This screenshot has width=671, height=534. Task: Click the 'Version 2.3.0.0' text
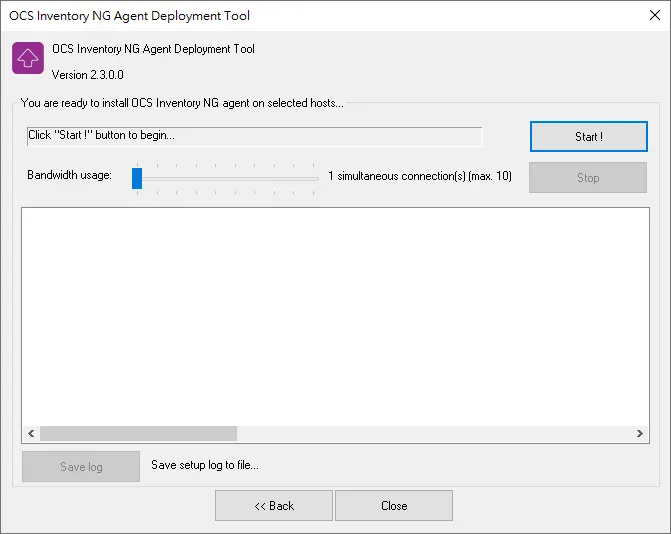pos(88,75)
